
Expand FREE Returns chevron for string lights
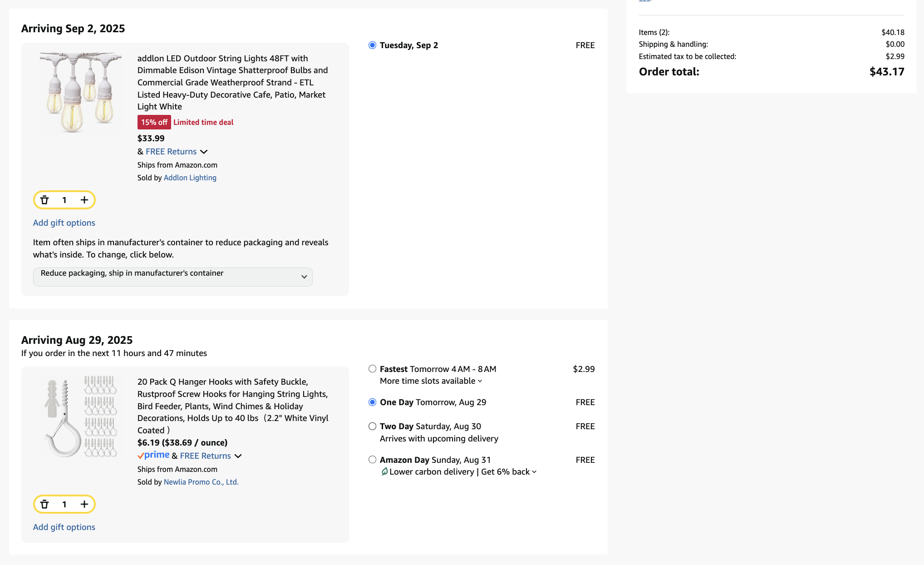click(x=204, y=152)
